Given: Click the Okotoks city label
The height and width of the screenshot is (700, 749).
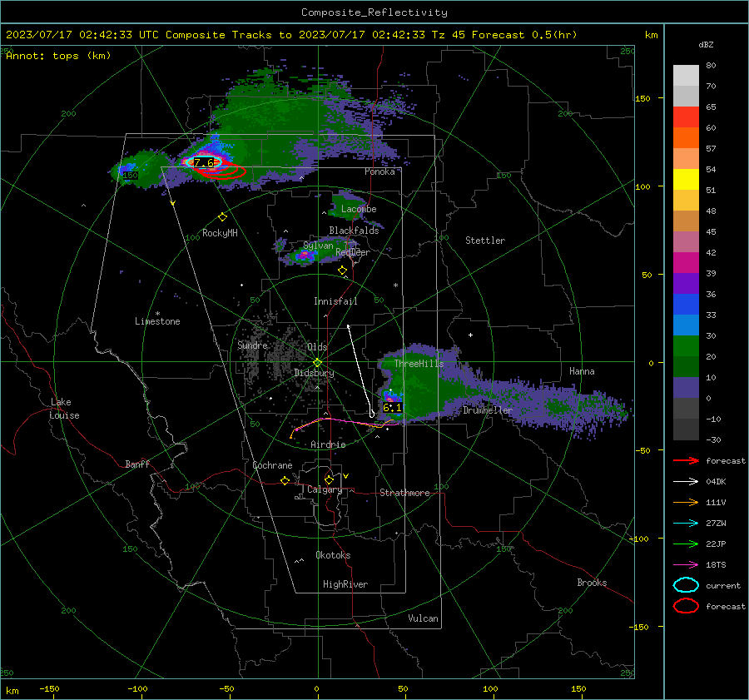Looking at the screenshot, I should [x=333, y=555].
